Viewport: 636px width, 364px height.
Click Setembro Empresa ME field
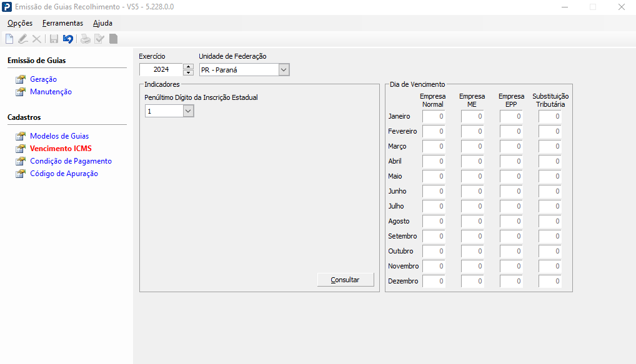472,236
